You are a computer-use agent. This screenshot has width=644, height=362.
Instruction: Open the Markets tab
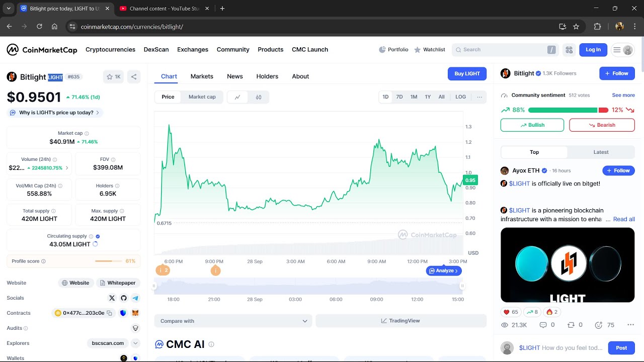[x=202, y=76]
